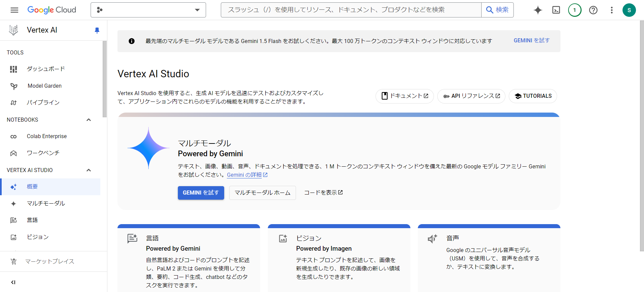
Task: Collapse the VERTEX AI STUDIO section chevron
Action: point(89,170)
